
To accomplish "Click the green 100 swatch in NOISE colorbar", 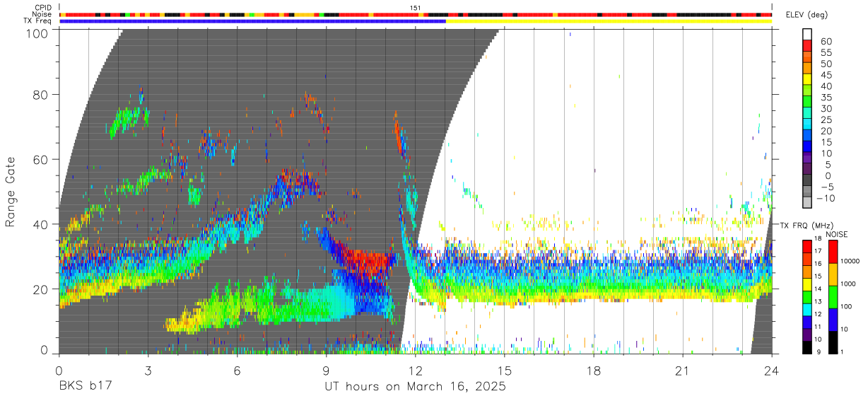I will pos(833,297).
